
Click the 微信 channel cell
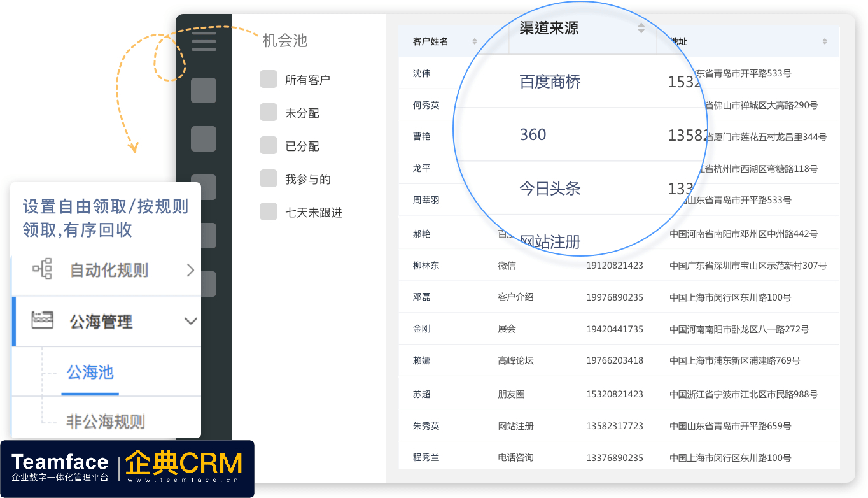coord(507,266)
